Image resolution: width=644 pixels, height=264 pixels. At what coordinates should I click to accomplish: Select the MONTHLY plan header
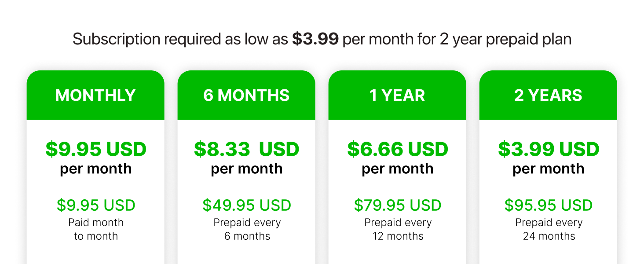pos(95,95)
